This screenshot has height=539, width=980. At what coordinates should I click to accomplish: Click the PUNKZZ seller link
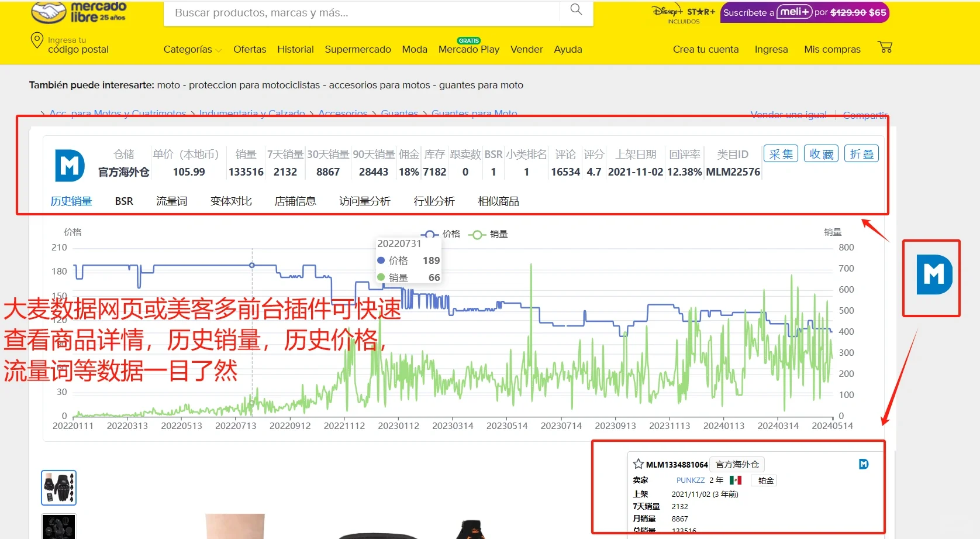coord(691,480)
